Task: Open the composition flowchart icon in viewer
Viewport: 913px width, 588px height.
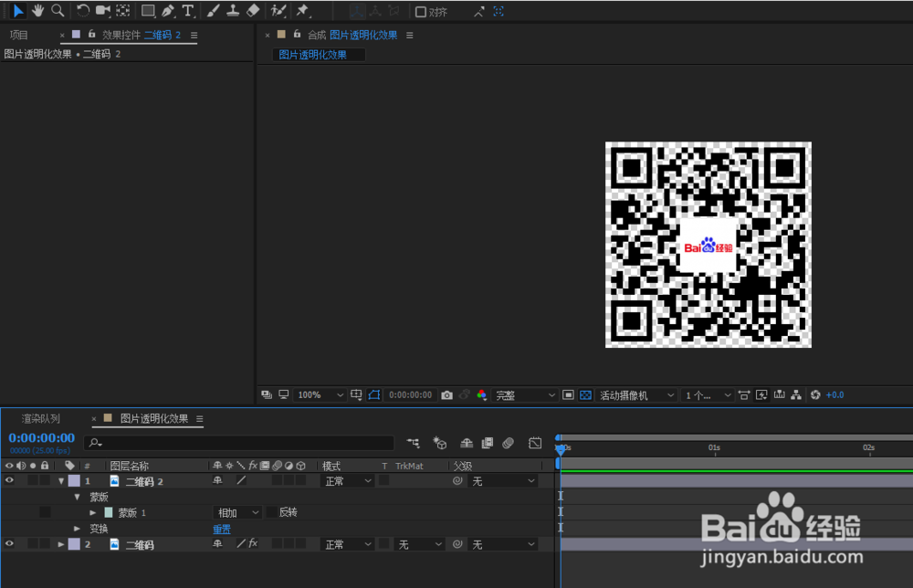Action: pos(796,395)
